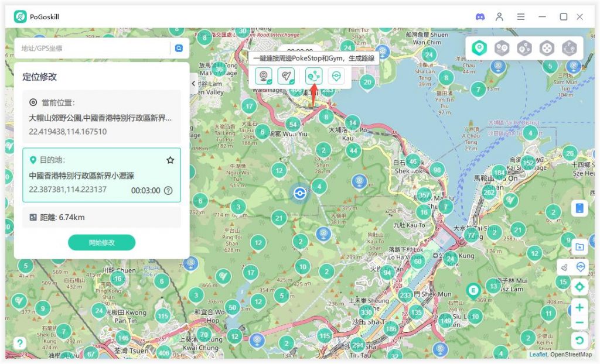The width and height of the screenshot is (600, 364).
Task: Open the user account icon
Action: [499, 17]
